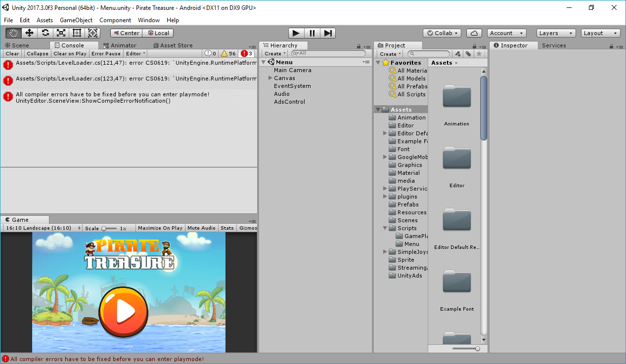Select the Scale tool
The height and width of the screenshot is (364, 626).
click(x=61, y=33)
